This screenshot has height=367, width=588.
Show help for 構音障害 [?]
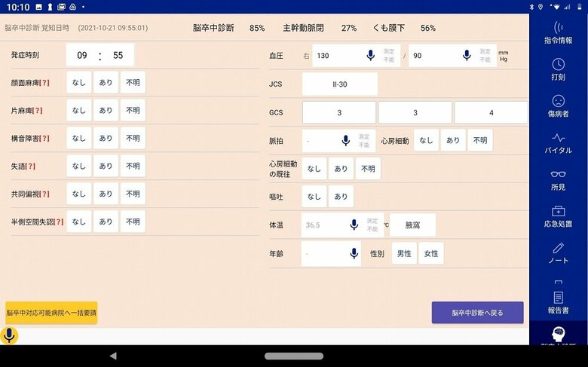[x=44, y=139]
